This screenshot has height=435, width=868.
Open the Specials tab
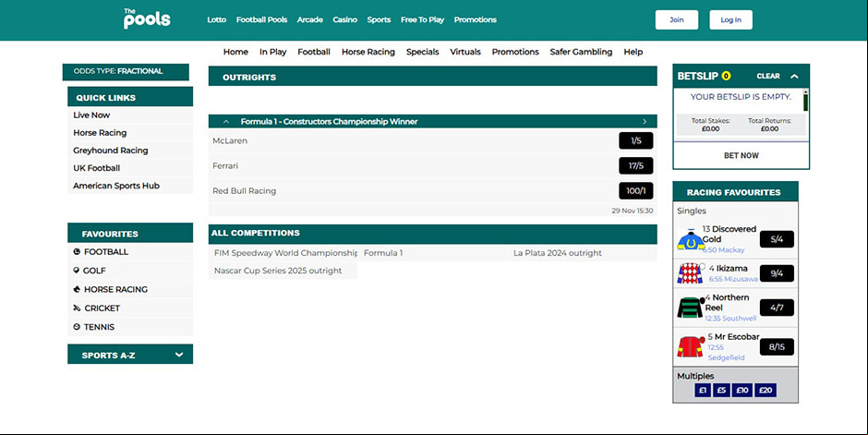point(422,52)
